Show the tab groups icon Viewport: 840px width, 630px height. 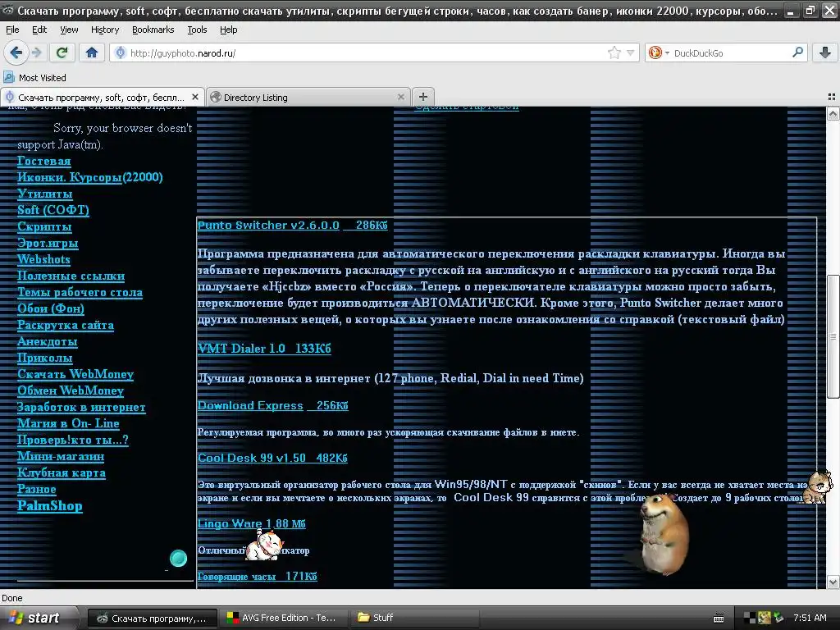(832, 97)
